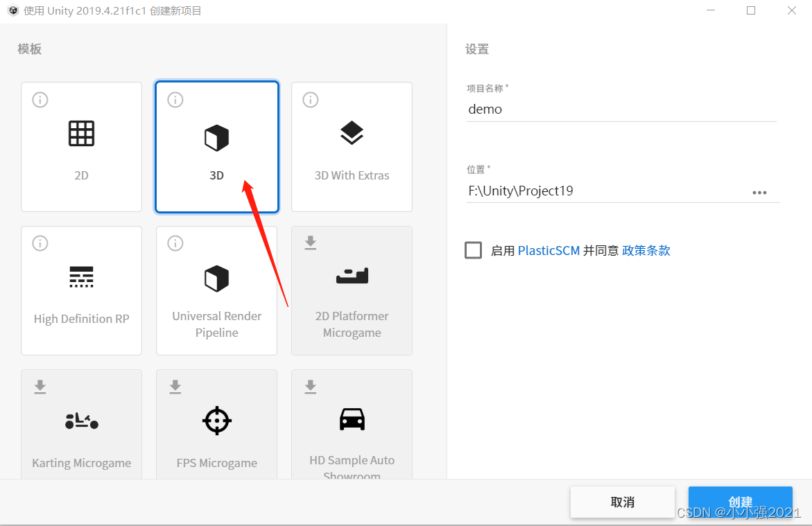Screen dimensions: 812x526
Task: Select the Universal Render Pipeline label
Action: point(216,324)
